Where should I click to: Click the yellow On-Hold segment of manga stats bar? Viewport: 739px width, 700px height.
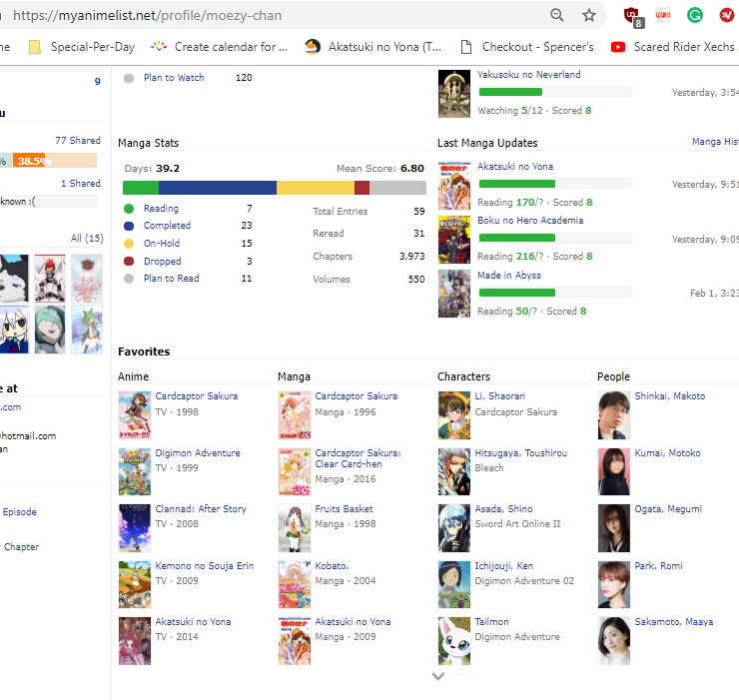pos(315,188)
